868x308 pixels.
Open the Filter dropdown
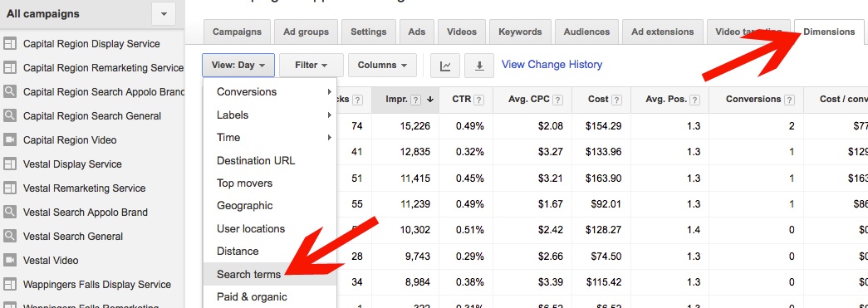click(x=311, y=66)
